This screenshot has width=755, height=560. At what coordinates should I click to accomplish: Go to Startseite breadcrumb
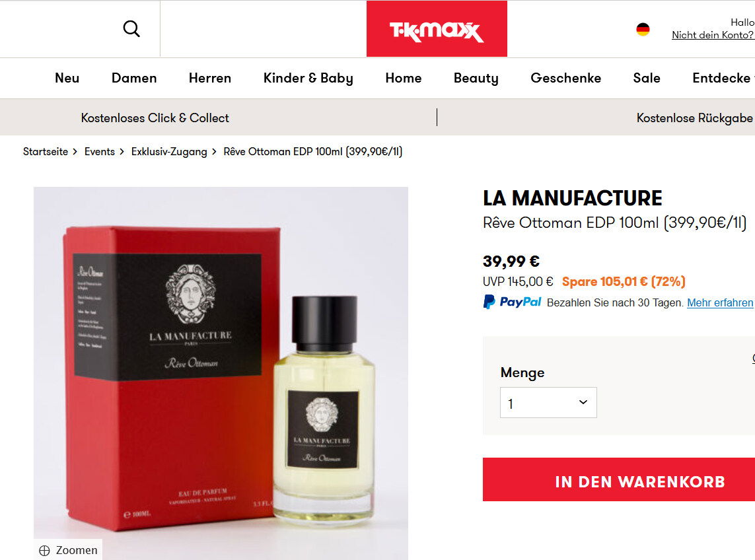point(46,152)
